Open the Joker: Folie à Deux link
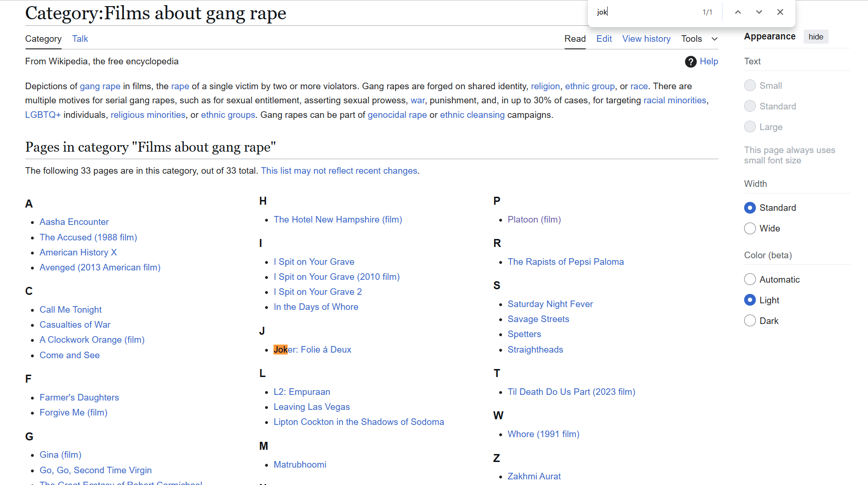868x485 pixels. pos(312,350)
